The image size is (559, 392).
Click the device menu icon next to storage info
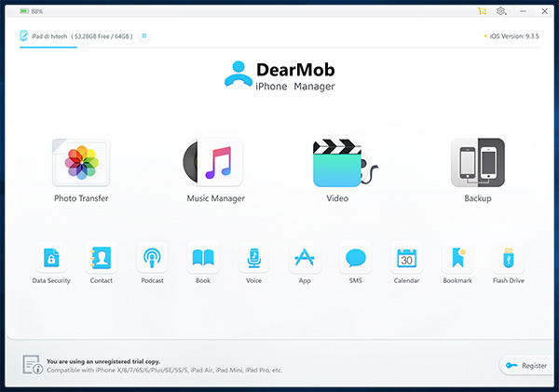(144, 36)
